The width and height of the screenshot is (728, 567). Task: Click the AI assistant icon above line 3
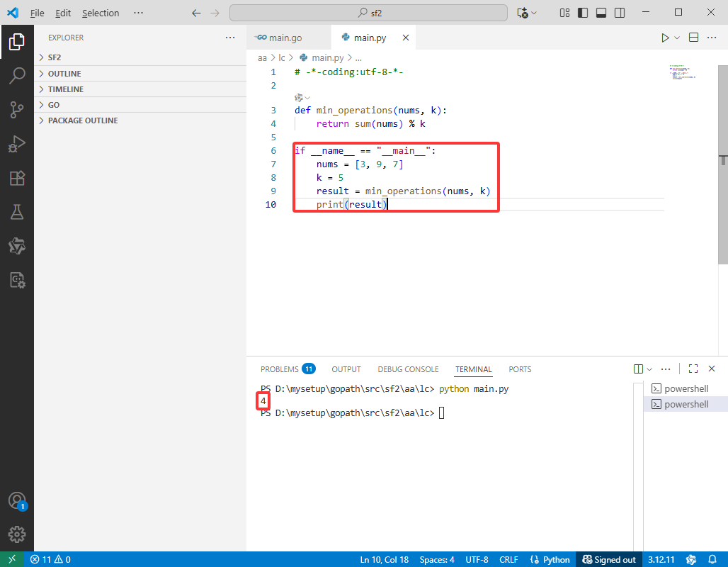[299, 98]
